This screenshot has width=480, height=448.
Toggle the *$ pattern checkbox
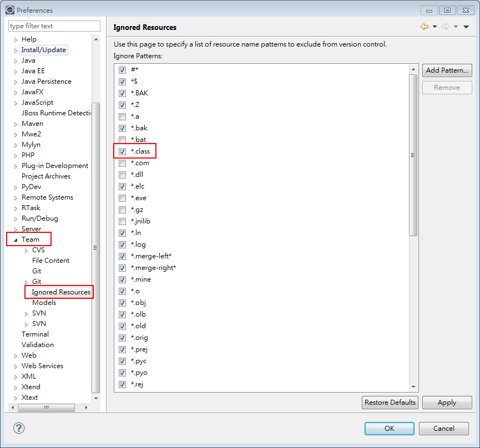[x=122, y=82]
